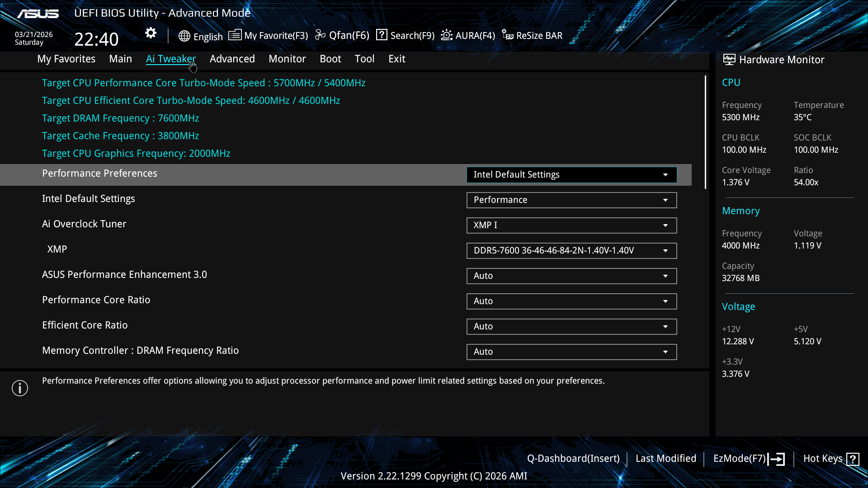Click Q-Dashboard(Insert) button
This screenshot has width=868, height=488.
(x=573, y=459)
